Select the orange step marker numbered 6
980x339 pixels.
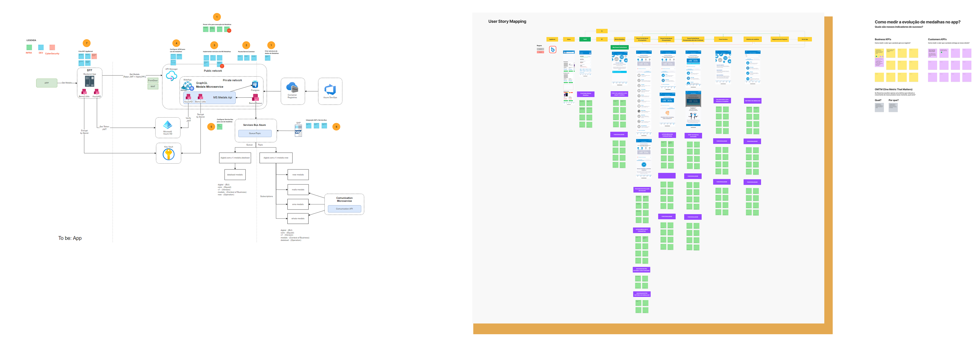(336, 126)
